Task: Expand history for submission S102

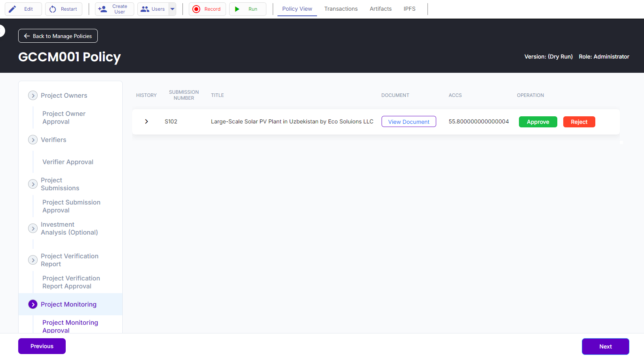Action: click(146, 121)
